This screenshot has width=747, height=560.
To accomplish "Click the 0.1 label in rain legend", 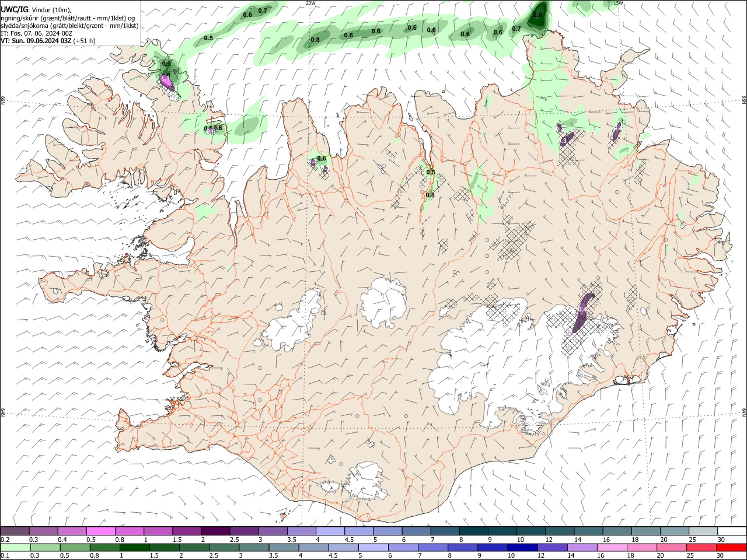I will coord(5,555).
